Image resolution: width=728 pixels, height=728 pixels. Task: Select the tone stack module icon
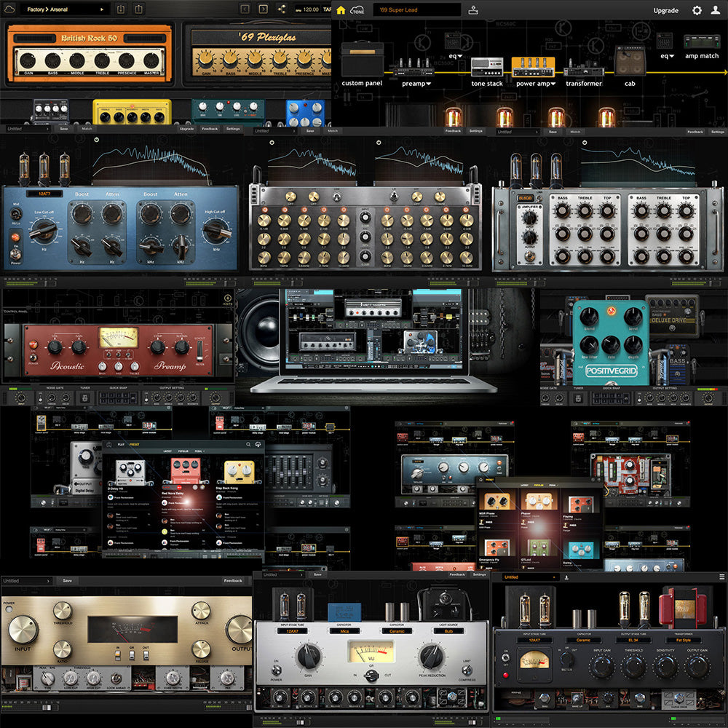pyautogui.click(x=487, y=66)
